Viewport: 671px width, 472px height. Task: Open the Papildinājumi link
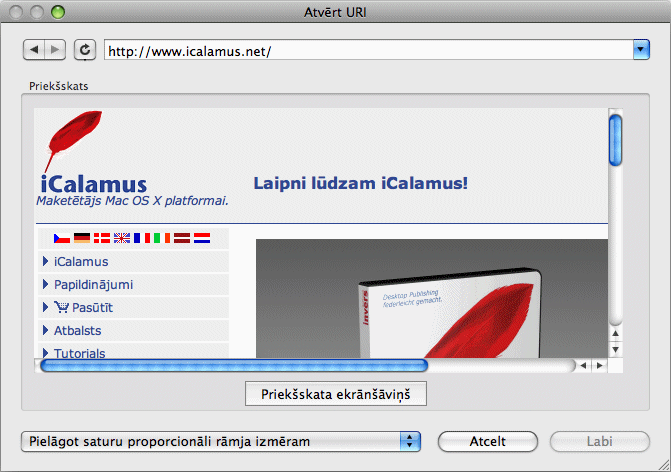pos(93,285)
